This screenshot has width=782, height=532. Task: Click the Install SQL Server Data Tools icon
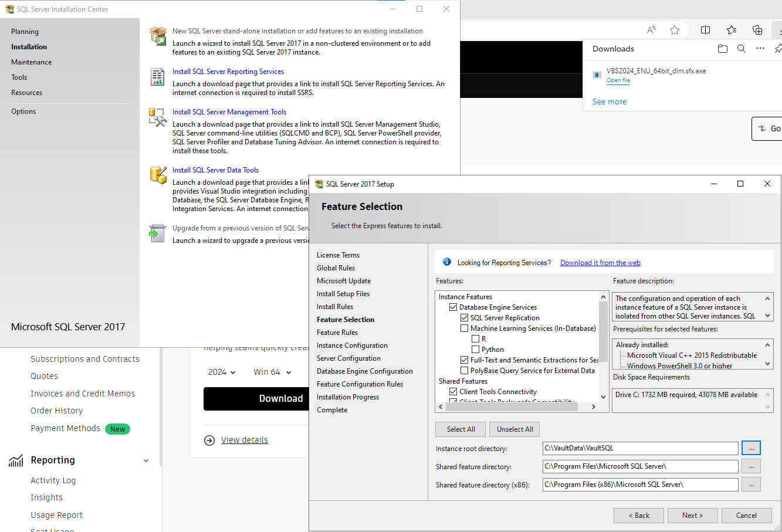click(x=157, y=174)
